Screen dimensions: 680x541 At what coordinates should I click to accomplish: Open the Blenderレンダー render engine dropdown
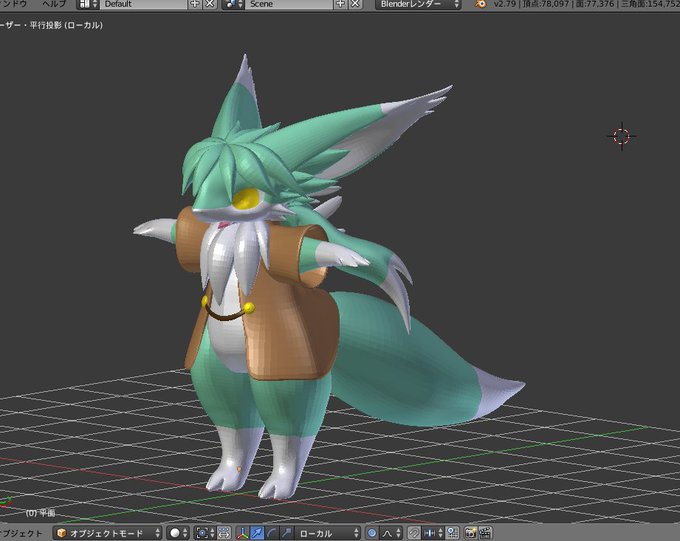(x=418, y=4)
